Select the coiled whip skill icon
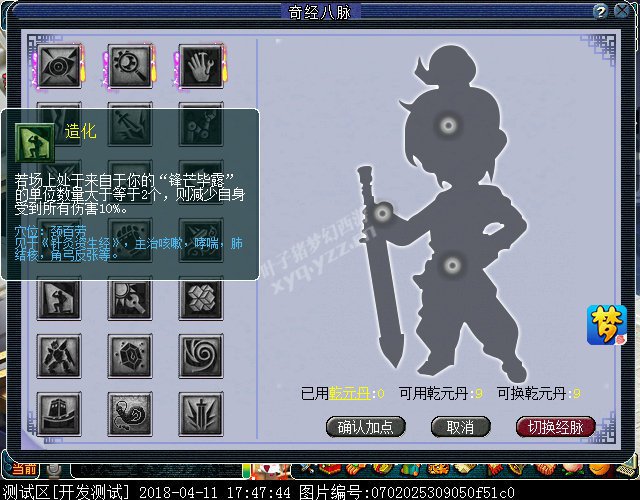640x500 pixels. (x=130, y=414)
